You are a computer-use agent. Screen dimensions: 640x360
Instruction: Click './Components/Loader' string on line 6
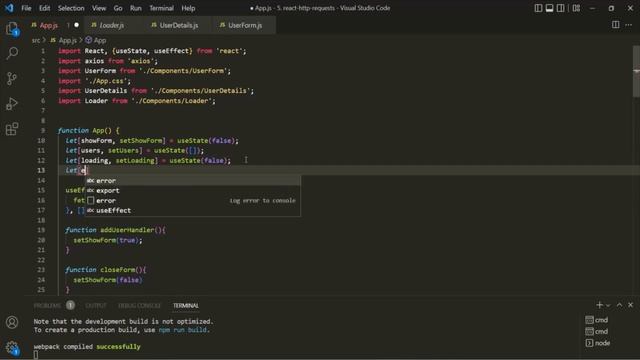point(173,101)
